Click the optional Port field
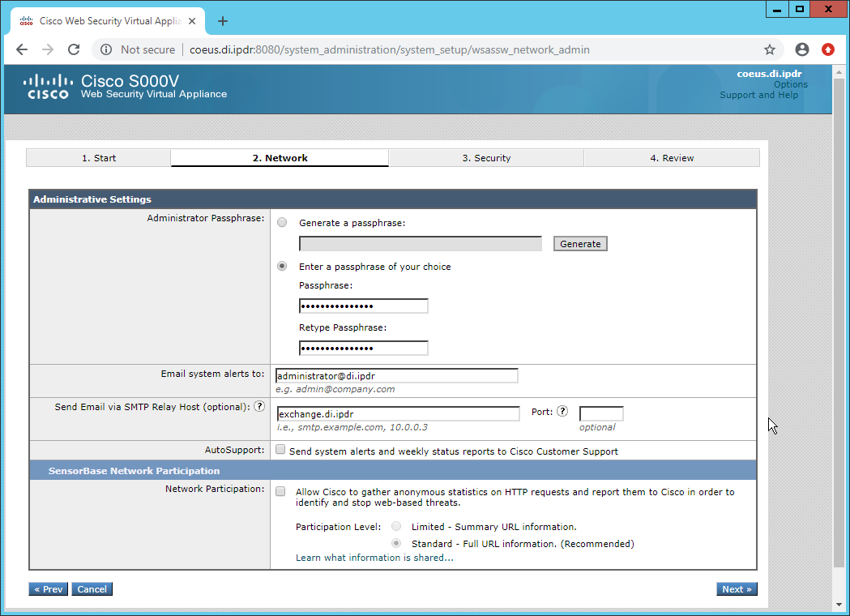850x616 pixels. [601, 413]
